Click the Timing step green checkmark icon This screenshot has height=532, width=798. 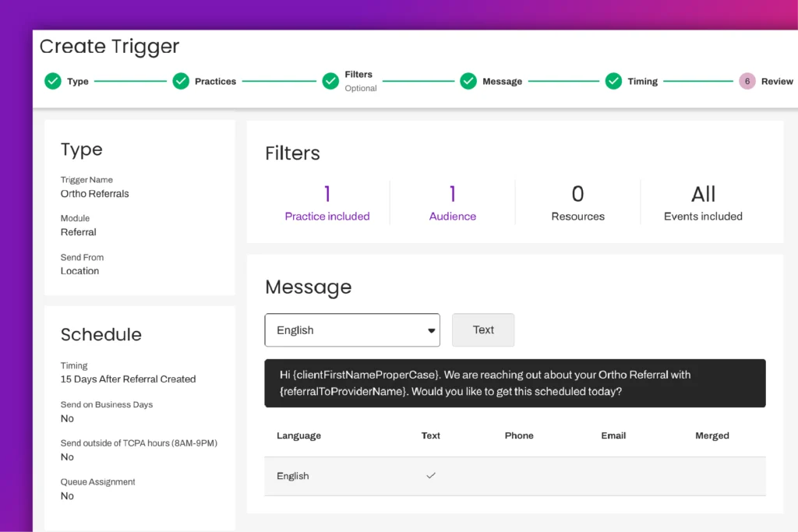(x=614, y=81)
